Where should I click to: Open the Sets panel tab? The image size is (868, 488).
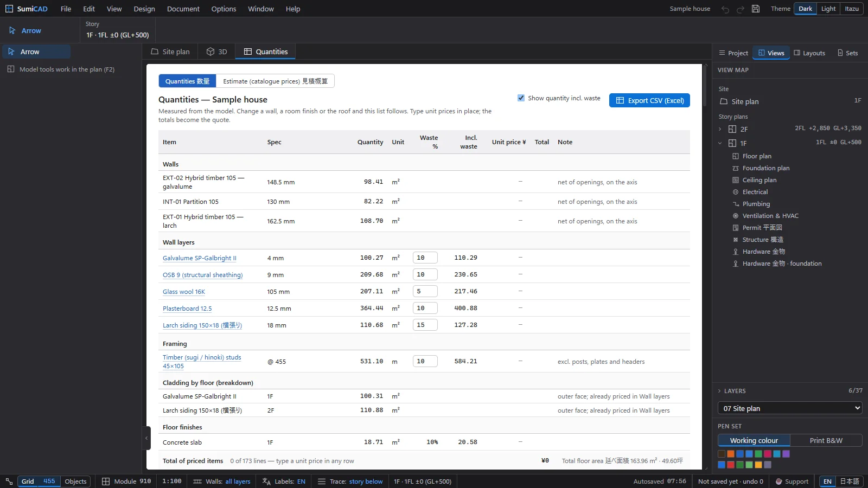point(848,53)
